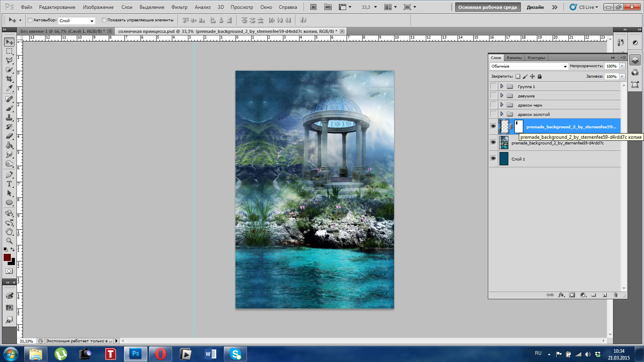This screenshot has width=644, height=362.
Task: Open Windows Start menu
Action: pyautogui.click(x=10, y=354)
